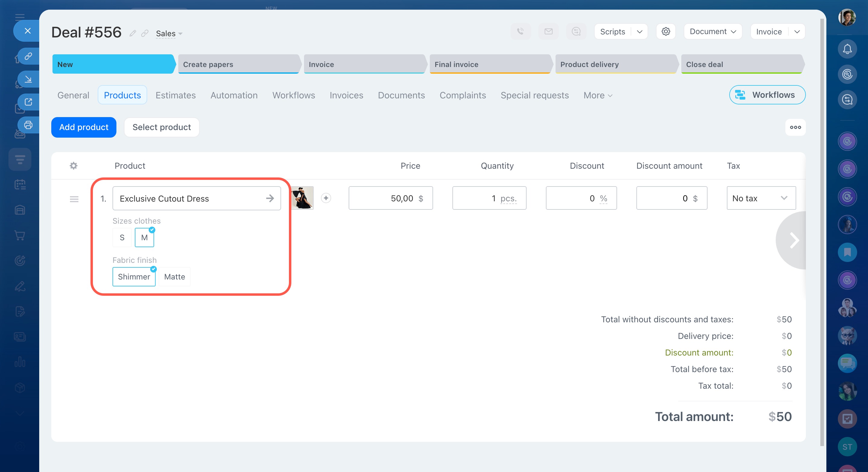Switch to the Estimates tab
This screenshot has width=868, height=472.
(175, 95)
